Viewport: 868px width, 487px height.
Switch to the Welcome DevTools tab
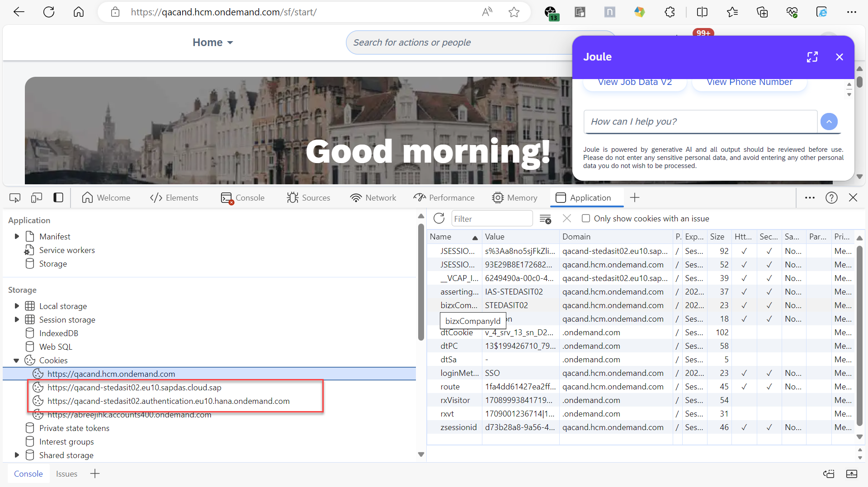(106, 198)
